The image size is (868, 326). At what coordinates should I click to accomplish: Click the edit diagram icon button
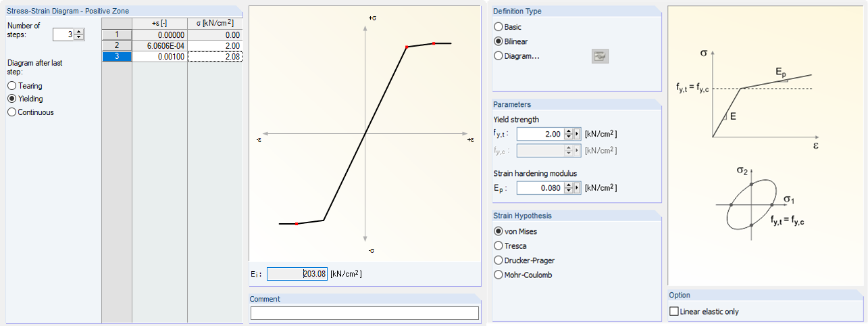click(x=599, y=56)
